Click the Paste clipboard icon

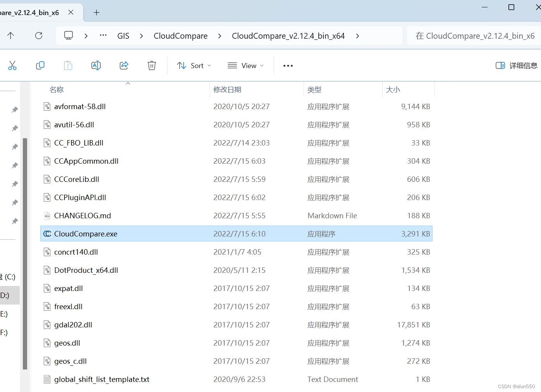(68, 65)
